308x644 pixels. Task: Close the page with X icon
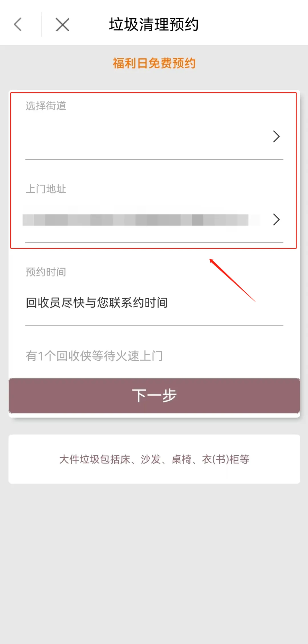pyautogui.click(x=62, y=24)
